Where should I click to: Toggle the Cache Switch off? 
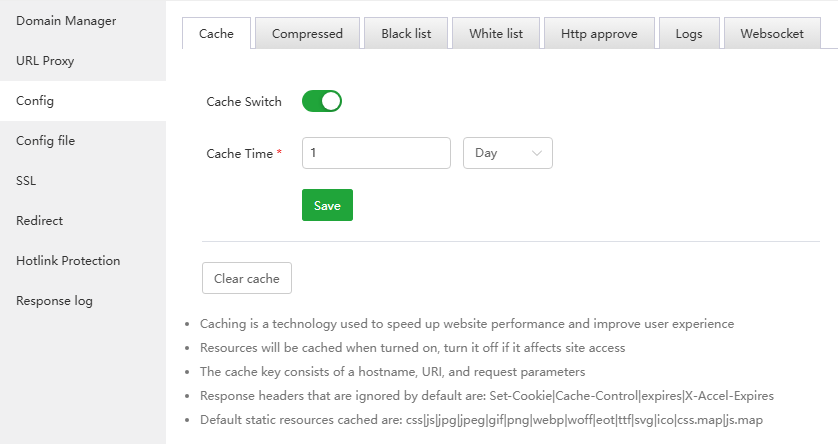322,101
